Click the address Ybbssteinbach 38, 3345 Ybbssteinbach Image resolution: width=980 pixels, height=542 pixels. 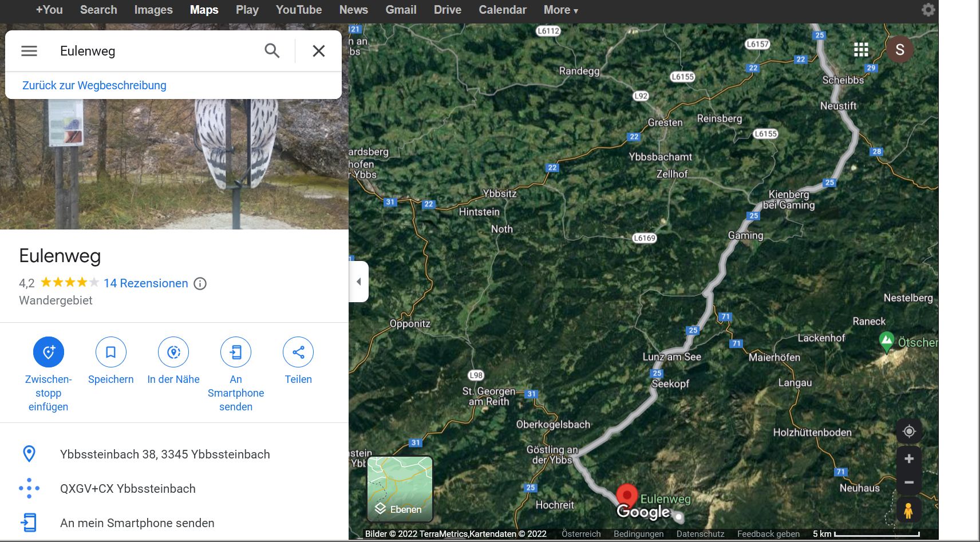point(165,454)
